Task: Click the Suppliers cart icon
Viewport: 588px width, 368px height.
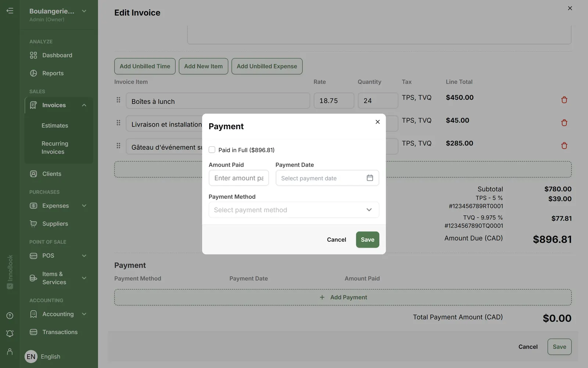Action: 33,224
